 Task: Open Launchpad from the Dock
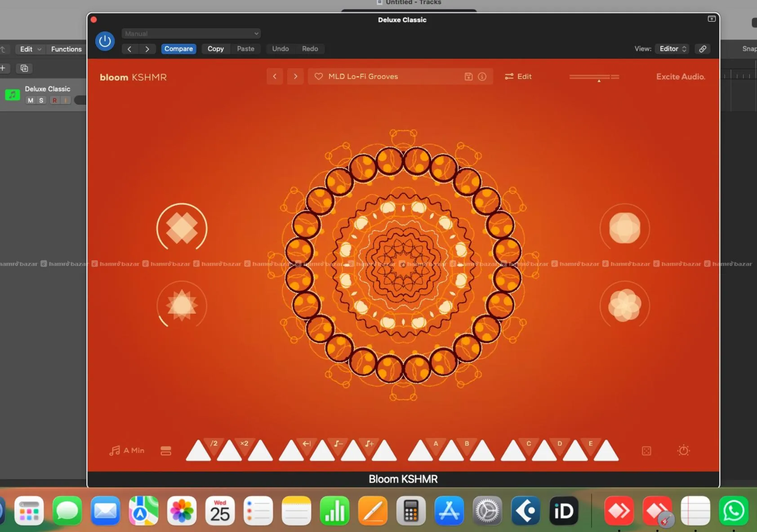point(29,511)
